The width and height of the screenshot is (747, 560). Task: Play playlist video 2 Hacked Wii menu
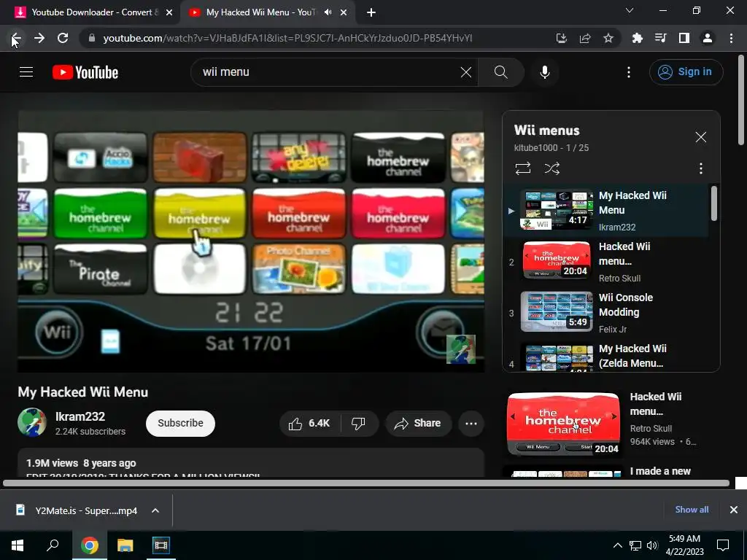click(606, 262)
